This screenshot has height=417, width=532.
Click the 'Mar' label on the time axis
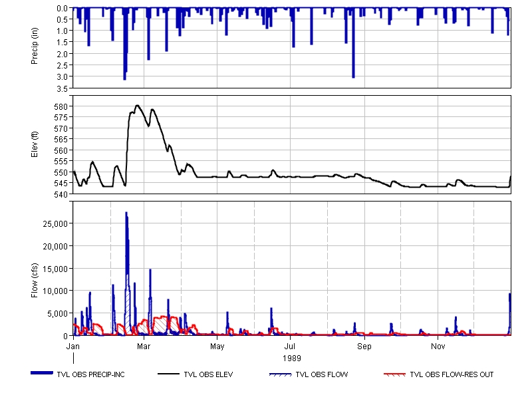[144, 347]
